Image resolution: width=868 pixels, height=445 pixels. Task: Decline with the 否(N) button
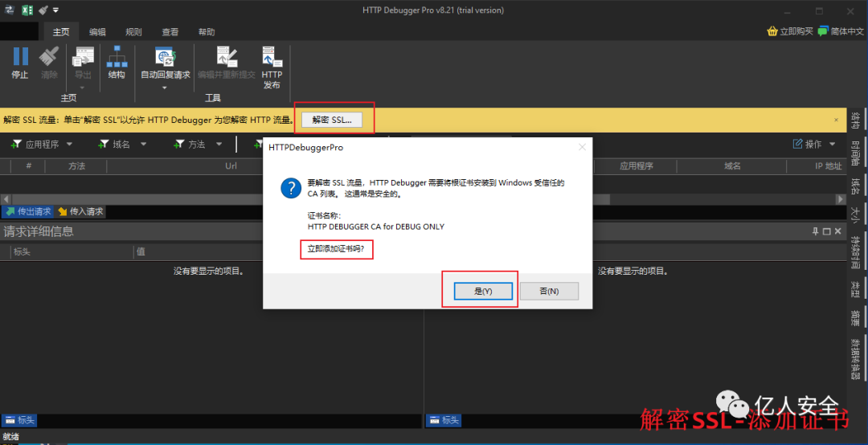pyautogui.click(x=549, y=291)
